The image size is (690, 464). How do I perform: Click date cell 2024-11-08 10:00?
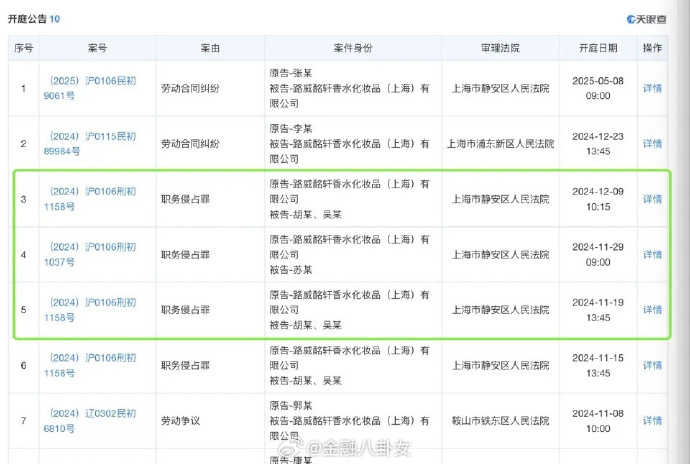coord(598,421)
